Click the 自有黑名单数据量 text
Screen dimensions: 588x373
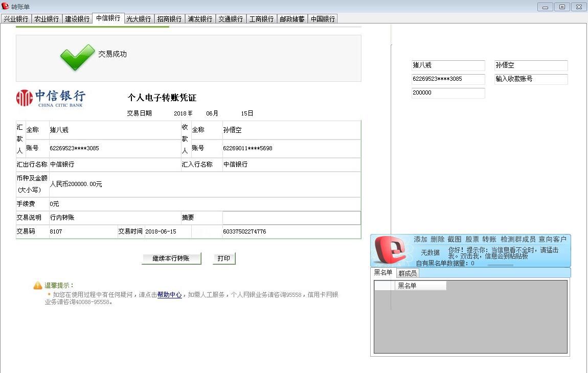coord(445,263)
